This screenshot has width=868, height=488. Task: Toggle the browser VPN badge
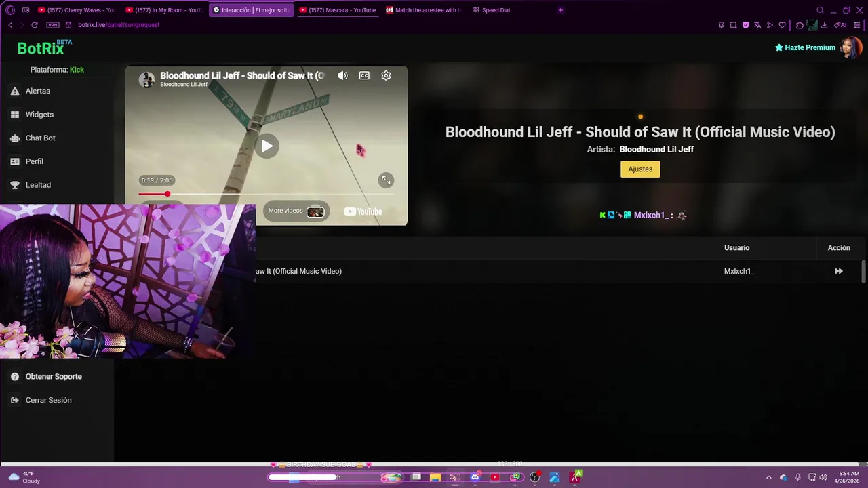click(x=53, y=25)
